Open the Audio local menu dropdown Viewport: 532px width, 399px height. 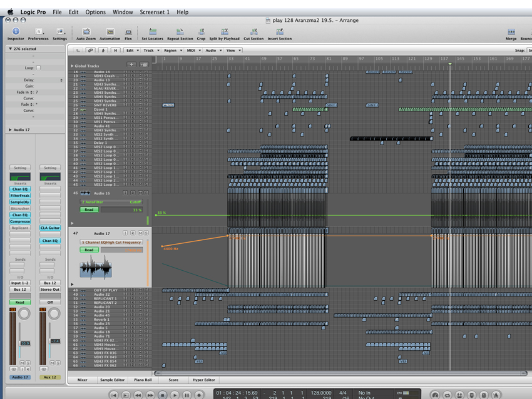pyautogui.click(x=213, y=50)
